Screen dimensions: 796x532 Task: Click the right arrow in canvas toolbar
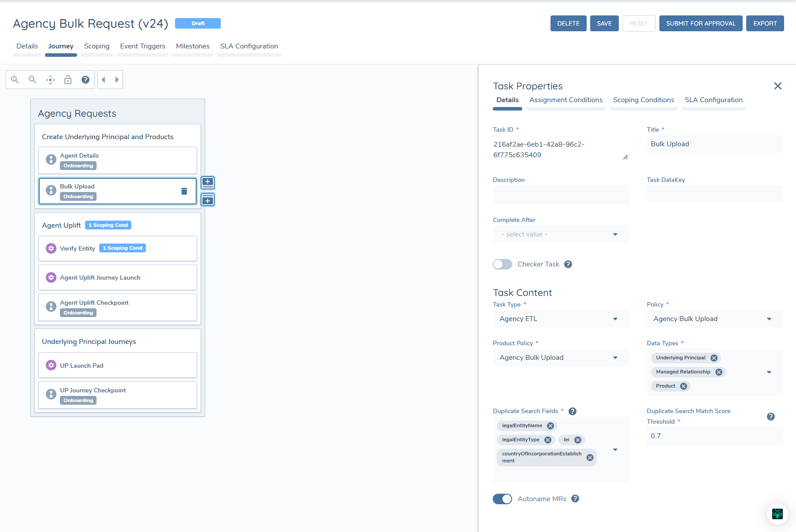[x=117, y=80]
